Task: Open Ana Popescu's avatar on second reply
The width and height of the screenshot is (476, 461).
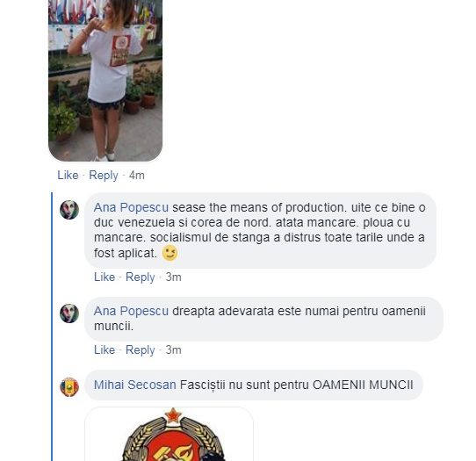Action: click(69, 313)
